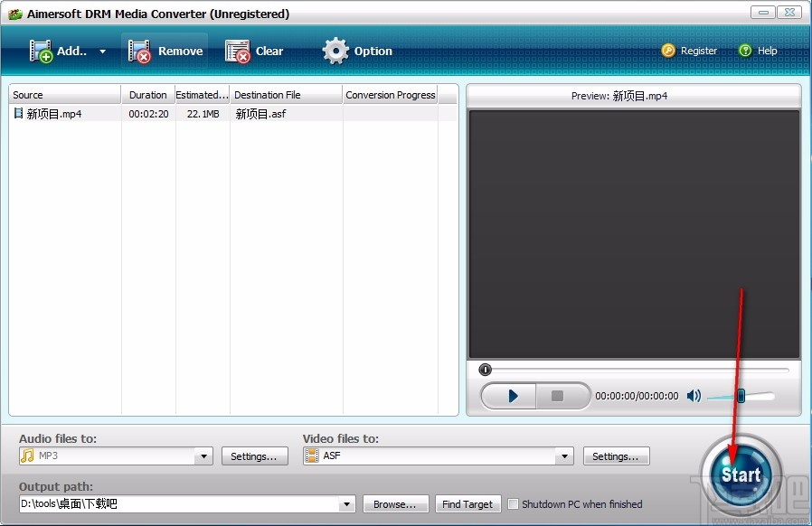Open Help via the help icon

click(x=744, y=51)
